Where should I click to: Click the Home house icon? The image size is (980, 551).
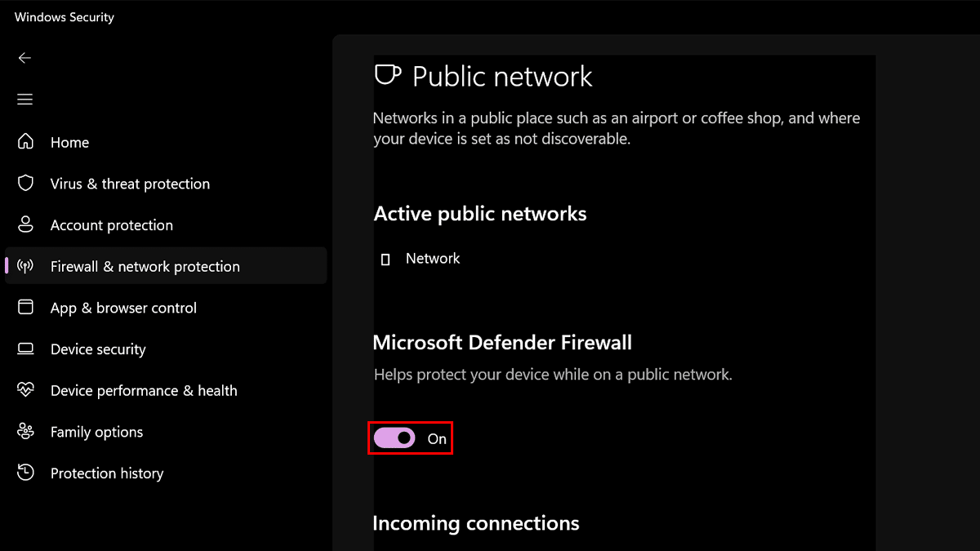click(x=26, y=142)
